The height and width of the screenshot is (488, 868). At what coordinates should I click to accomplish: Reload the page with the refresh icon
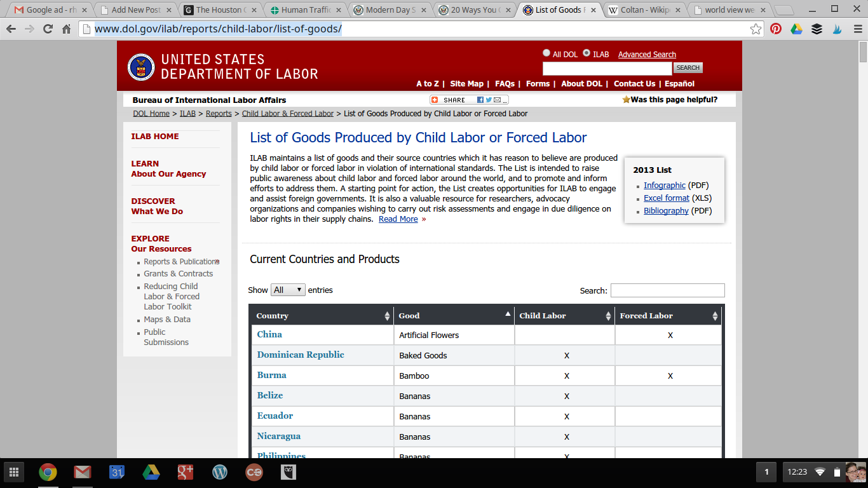point(48,29)
